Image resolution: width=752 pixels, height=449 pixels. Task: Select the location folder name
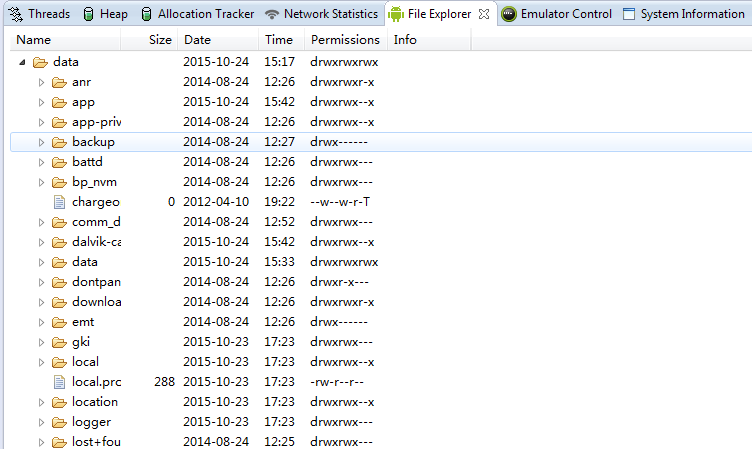[95, 402]
